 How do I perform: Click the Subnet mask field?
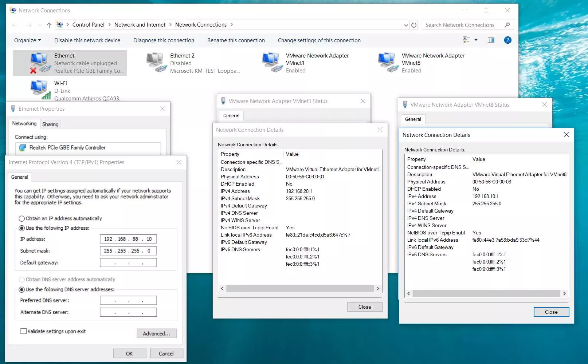pyautogui.click(x=128, y=251)
